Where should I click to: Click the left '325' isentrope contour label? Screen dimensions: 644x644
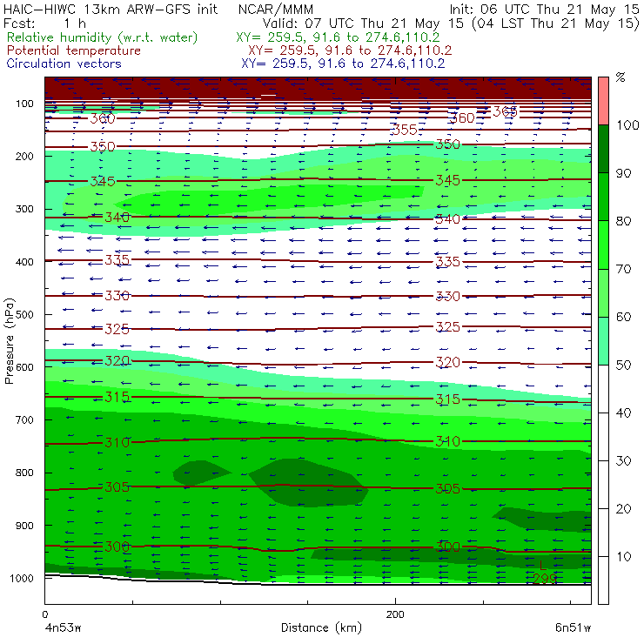(117, 329)
